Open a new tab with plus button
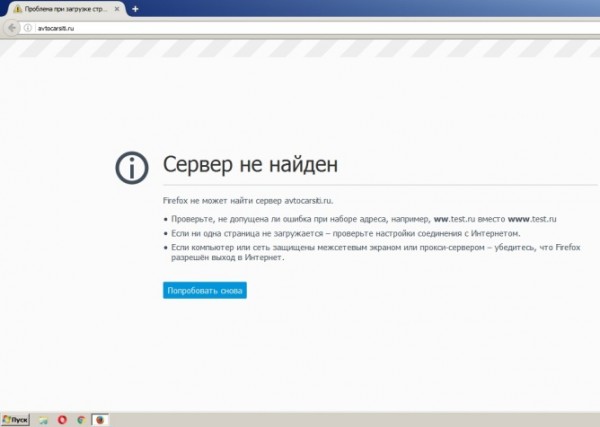The width and height of the screenshot is (600, 427). pos(135,9)
